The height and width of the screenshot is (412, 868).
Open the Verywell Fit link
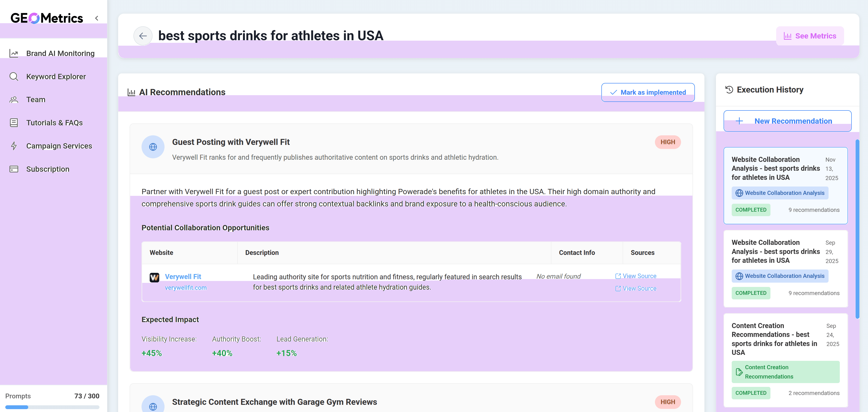click(183, 277)
